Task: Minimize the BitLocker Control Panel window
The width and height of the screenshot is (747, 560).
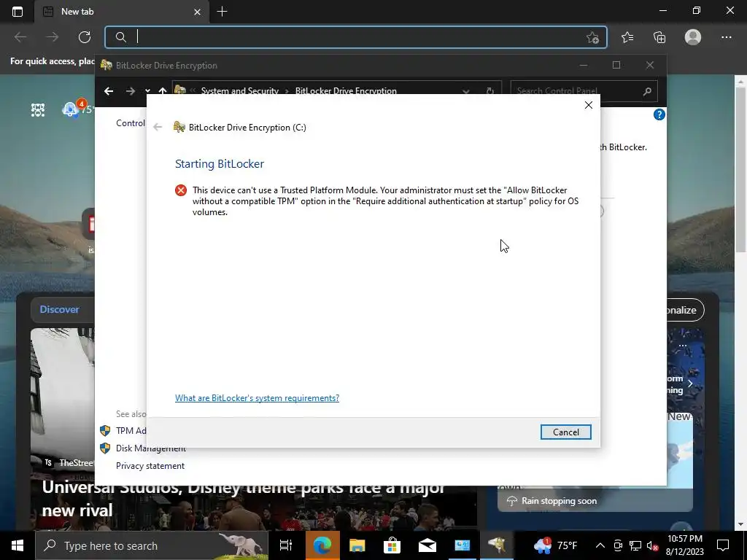Action: click(x=583, y=65)
